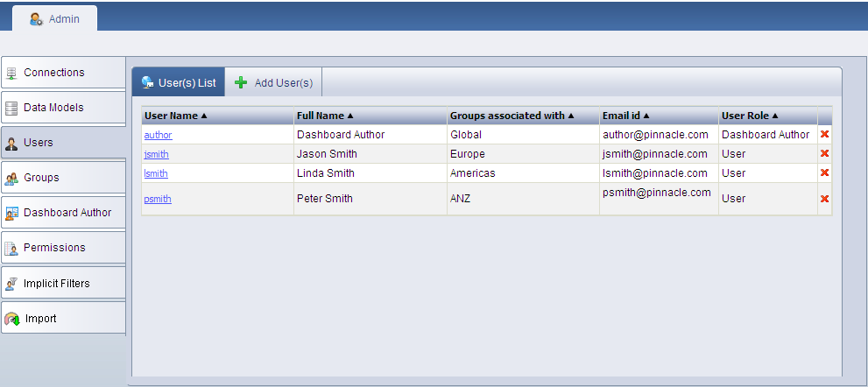Sort the table by User Role column
This screenshot has width=868, height=387.
750,116
